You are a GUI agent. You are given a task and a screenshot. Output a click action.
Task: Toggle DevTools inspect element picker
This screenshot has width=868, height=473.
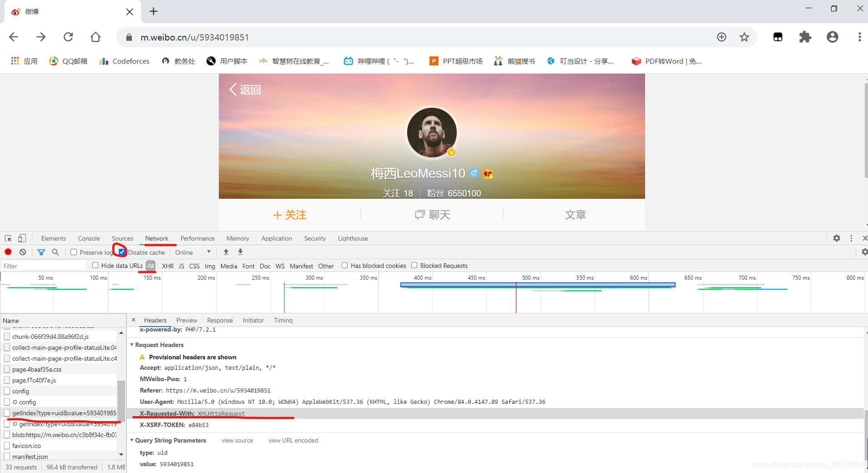tap(8, 238)
